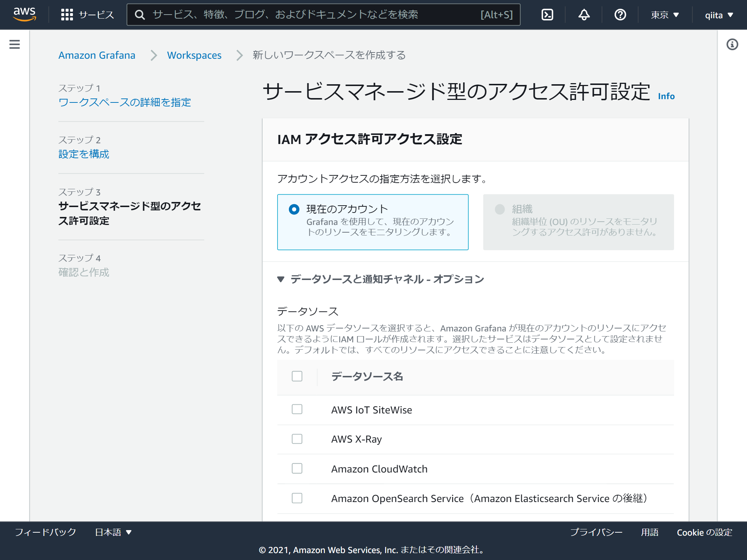Open the 日本語 language selector
The width and height of the screenshot is (747, 560).
[x=113, y=532]
